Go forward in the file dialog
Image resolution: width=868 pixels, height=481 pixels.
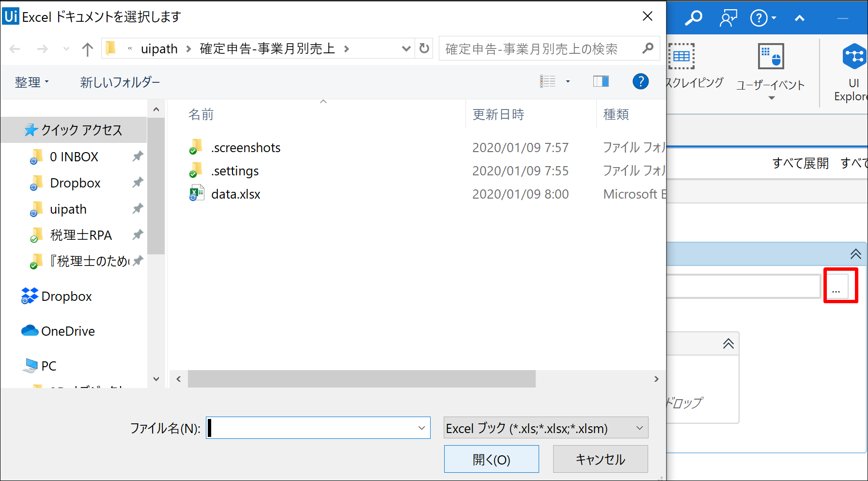(x=43, y=49)
